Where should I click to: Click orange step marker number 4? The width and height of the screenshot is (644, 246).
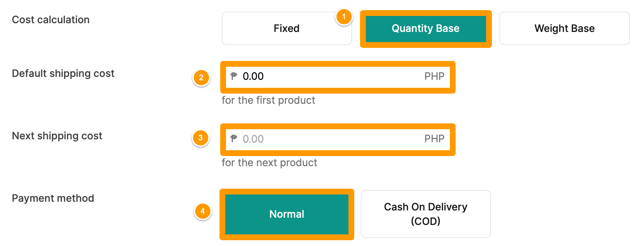[x=202, y=211]
